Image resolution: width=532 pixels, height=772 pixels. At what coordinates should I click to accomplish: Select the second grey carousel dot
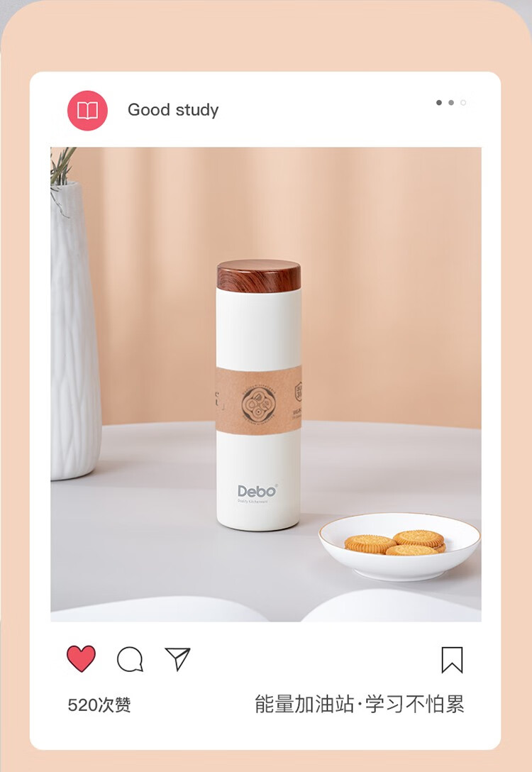(451, 102)
